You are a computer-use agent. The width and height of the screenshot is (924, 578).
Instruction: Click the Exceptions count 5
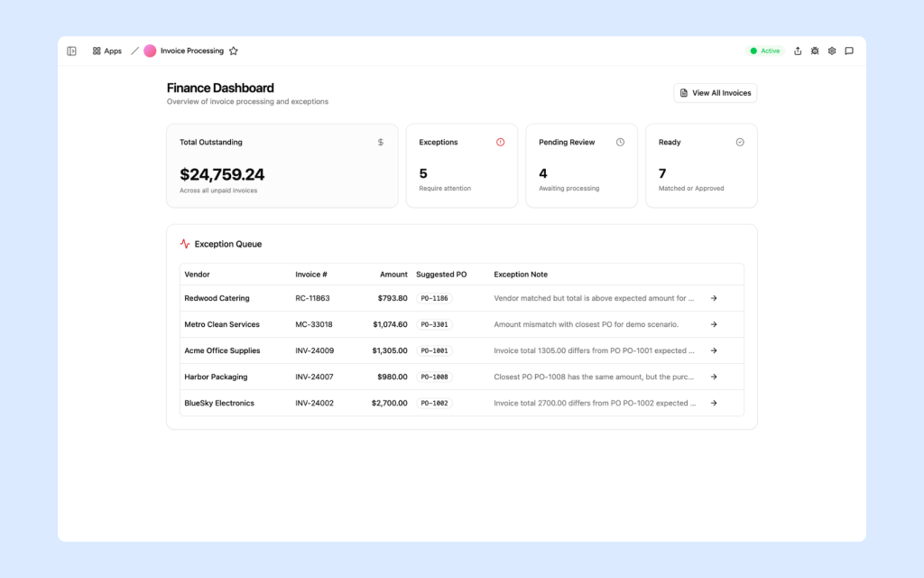pyautogui.click(x=423, y=173)
